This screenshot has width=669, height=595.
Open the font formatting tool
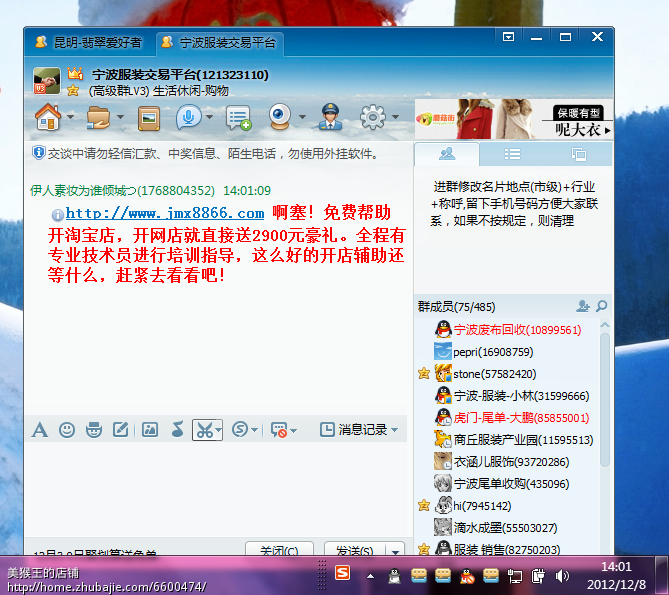[x=40, y=430]
